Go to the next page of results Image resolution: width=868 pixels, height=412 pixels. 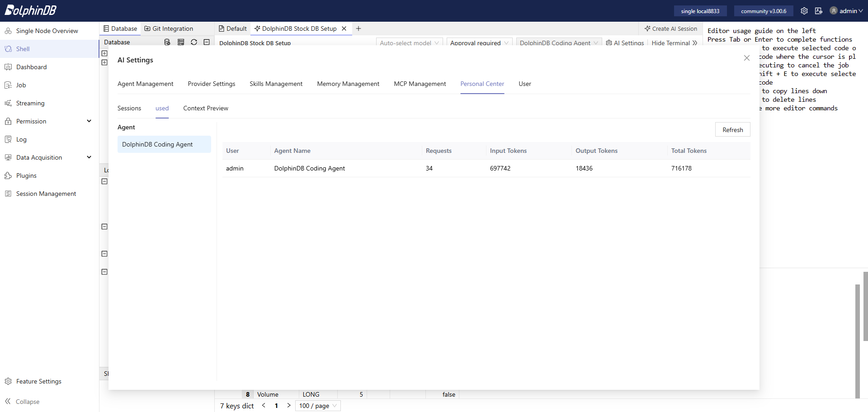click(289, 406)
